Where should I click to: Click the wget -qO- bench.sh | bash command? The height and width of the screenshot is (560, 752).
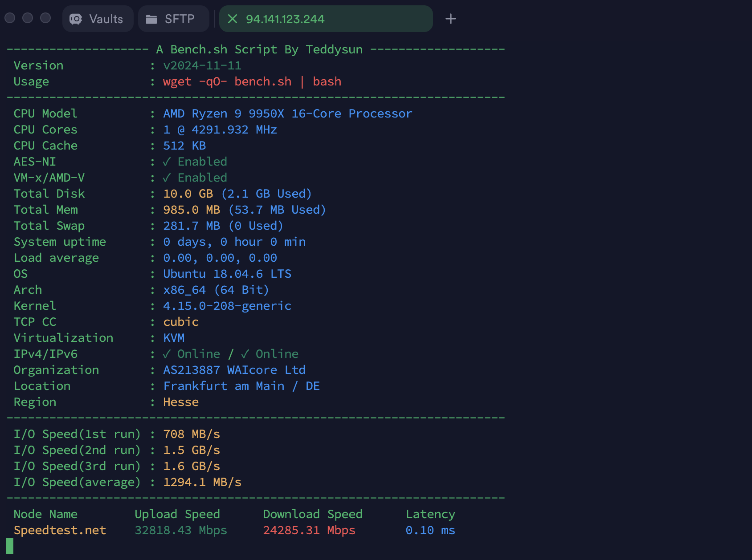point(252,81)
